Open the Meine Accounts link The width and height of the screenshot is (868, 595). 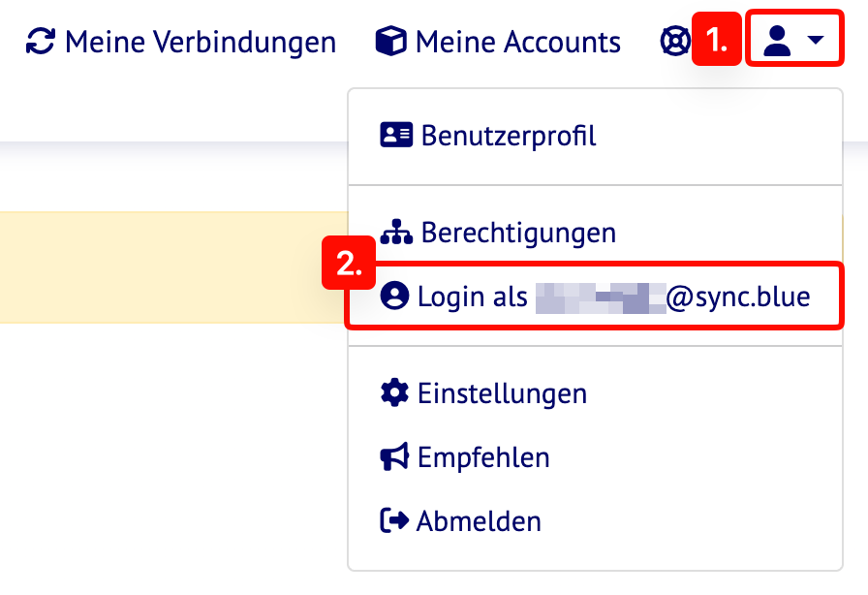click(x=517, y=43)
